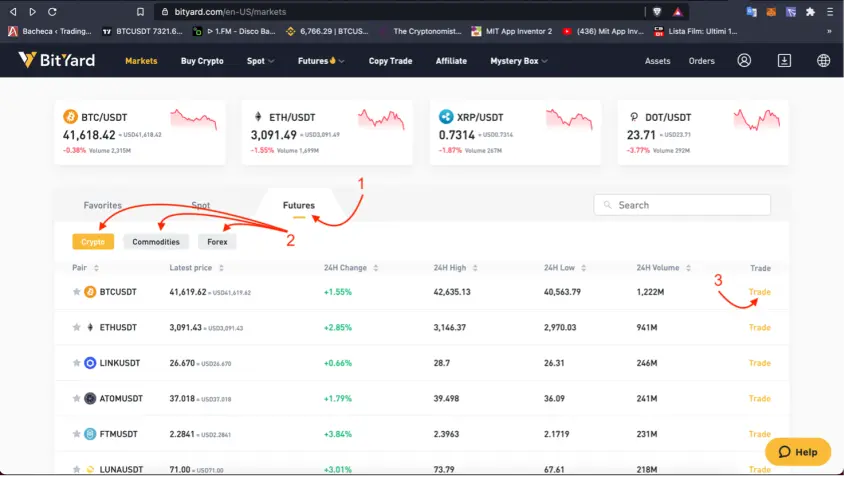Sort table by Latest price column
845x478 pixels.
[x=221, y=268]
